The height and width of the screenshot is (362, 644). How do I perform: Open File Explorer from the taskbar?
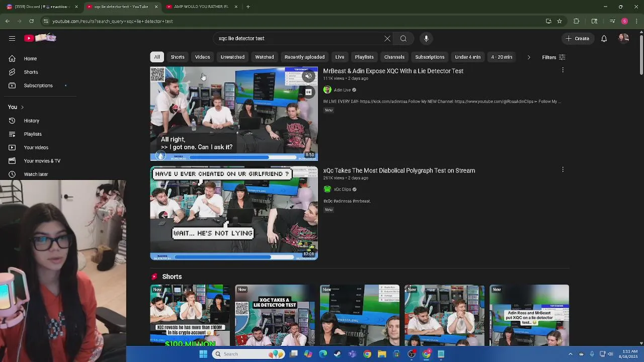(x=382, y=354)
